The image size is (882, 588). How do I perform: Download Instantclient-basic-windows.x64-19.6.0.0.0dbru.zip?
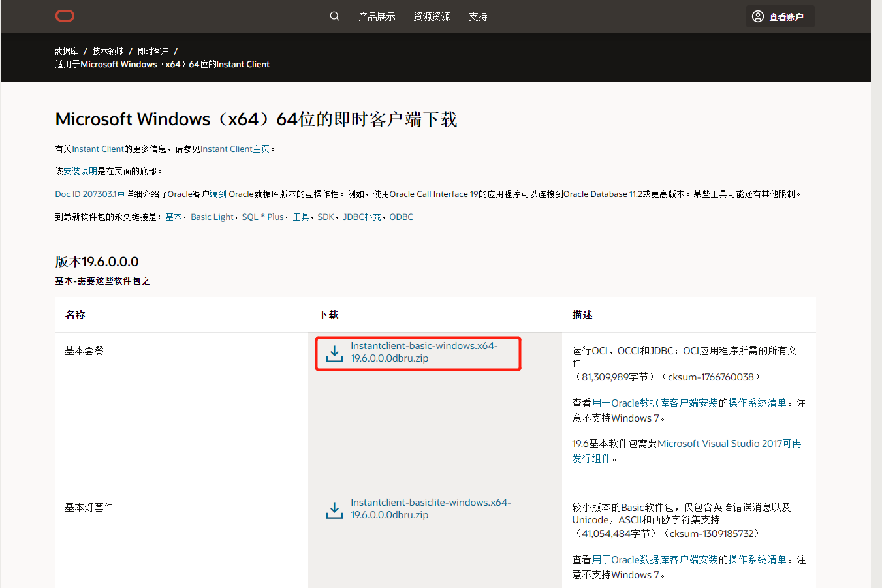coord(424,352)
